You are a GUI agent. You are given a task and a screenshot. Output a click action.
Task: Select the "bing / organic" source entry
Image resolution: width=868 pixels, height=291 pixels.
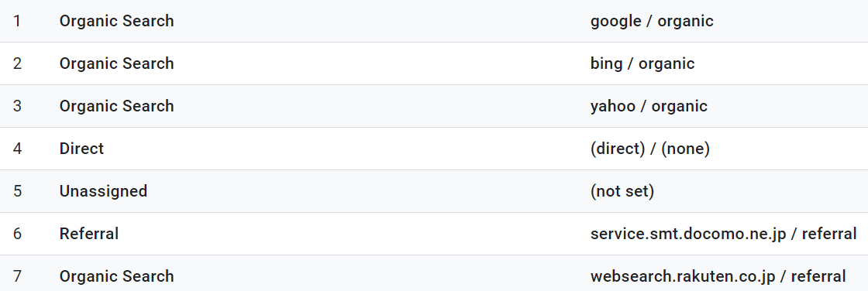[x=642, y=63]
